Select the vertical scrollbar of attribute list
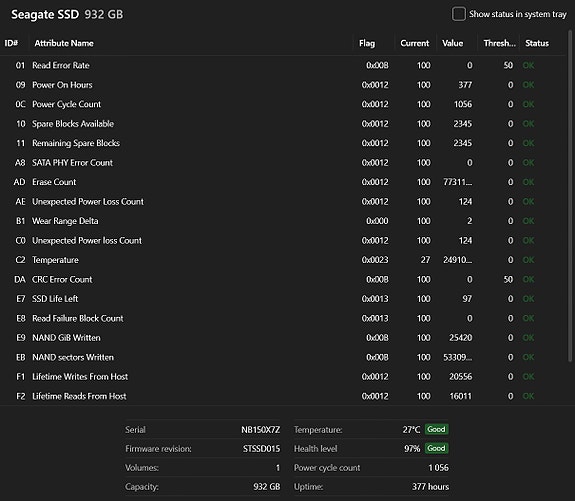The image size is (575, 501). click(x=570, y=196)
